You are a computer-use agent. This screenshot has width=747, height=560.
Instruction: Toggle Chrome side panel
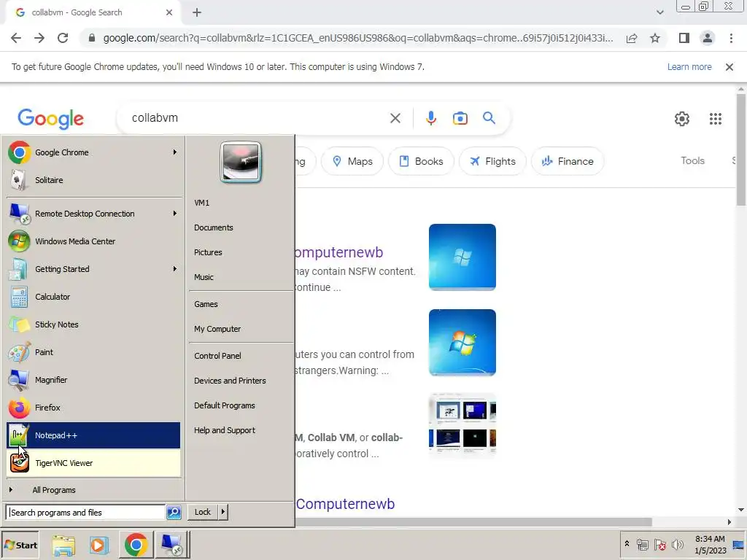[x=684, y=38]
